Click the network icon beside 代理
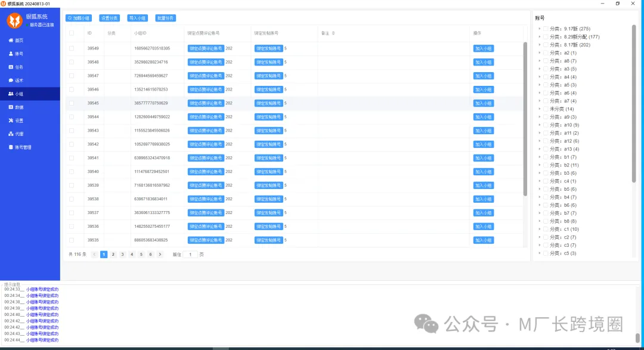644x350 pixels. 11,134
